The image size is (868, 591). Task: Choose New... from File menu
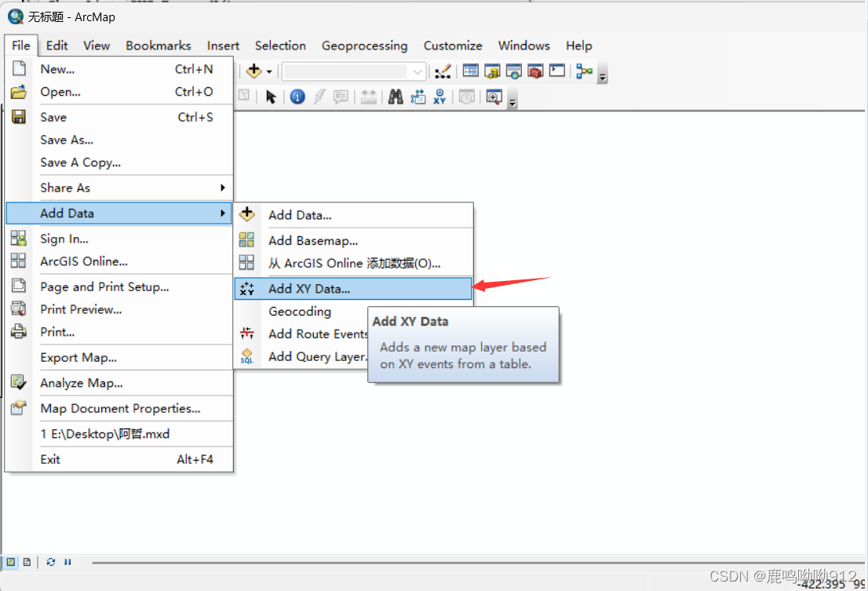click(119, 69)
